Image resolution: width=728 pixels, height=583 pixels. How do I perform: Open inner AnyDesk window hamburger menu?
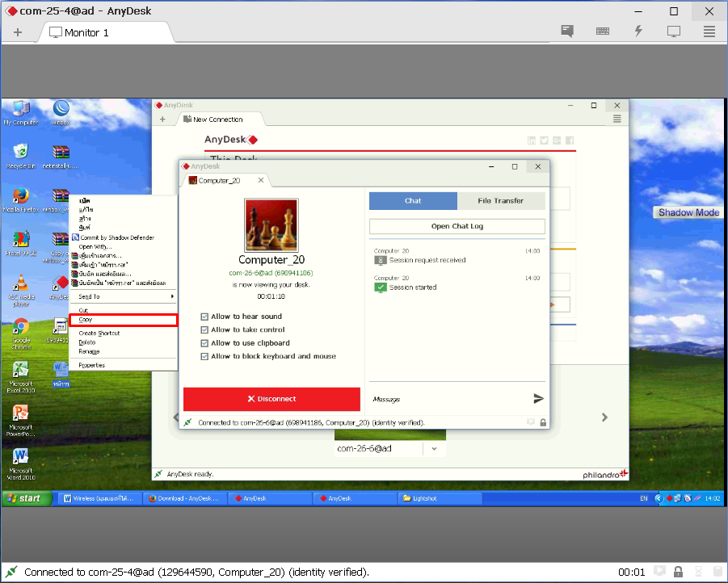click(x=617, y=119)
